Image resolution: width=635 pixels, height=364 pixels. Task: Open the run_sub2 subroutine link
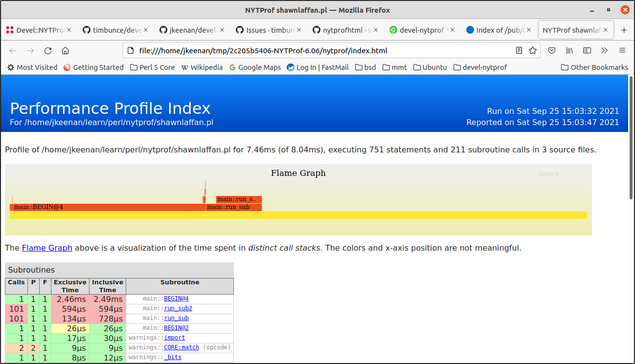[x=178, y=308]
